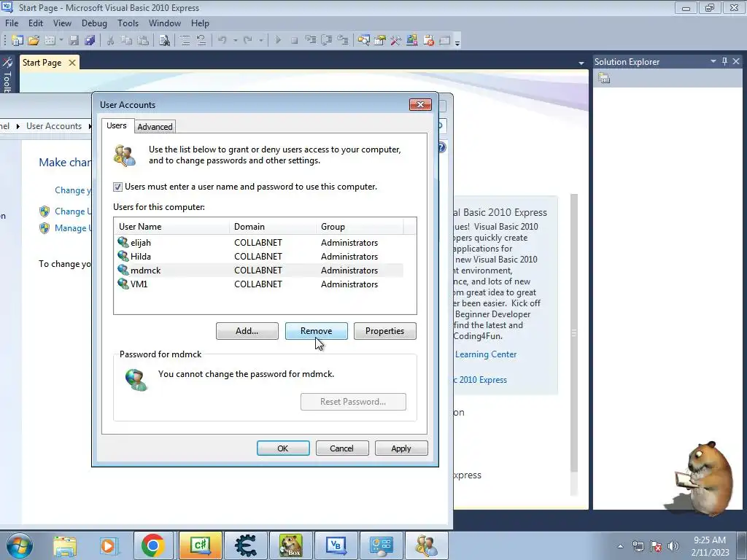The height and width of the screenshot is (560, 747).
Task: Open Toolbox wrench-hammer toolbar icon
Action: coord(396,41)
